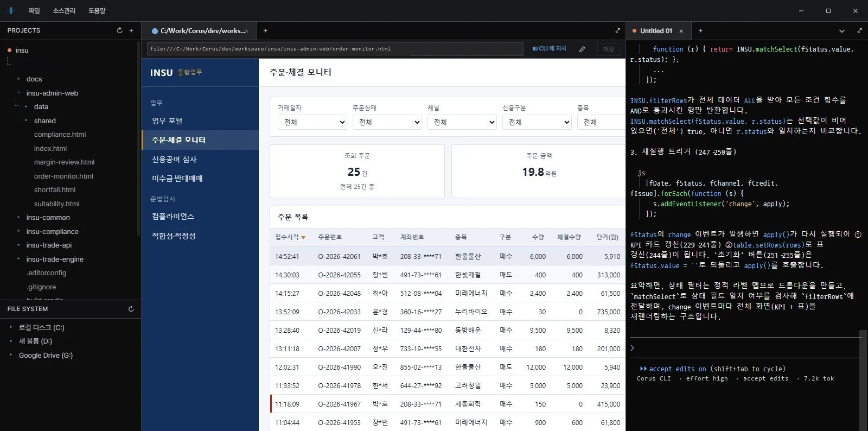Image resolution: width=868 pixels, height=431 pixels.
Task: Expand the docs folder
Action: coord(19,79)
